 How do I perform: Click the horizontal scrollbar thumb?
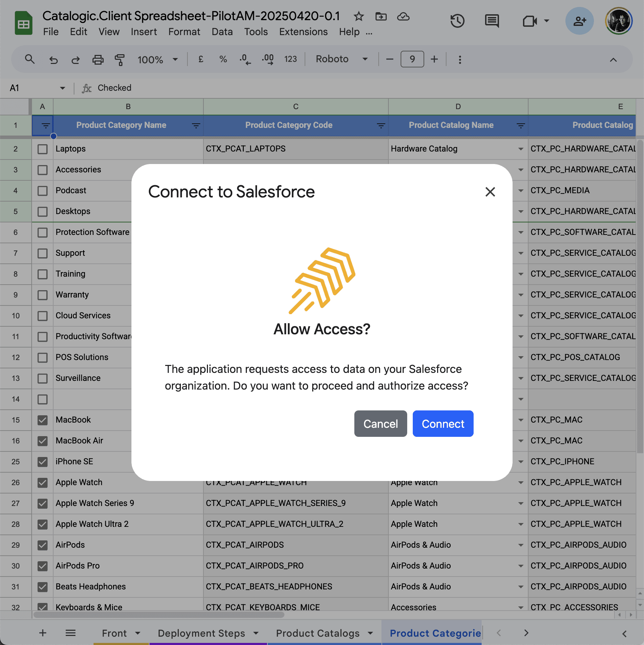pyautogui.click(x=159, y=615)
